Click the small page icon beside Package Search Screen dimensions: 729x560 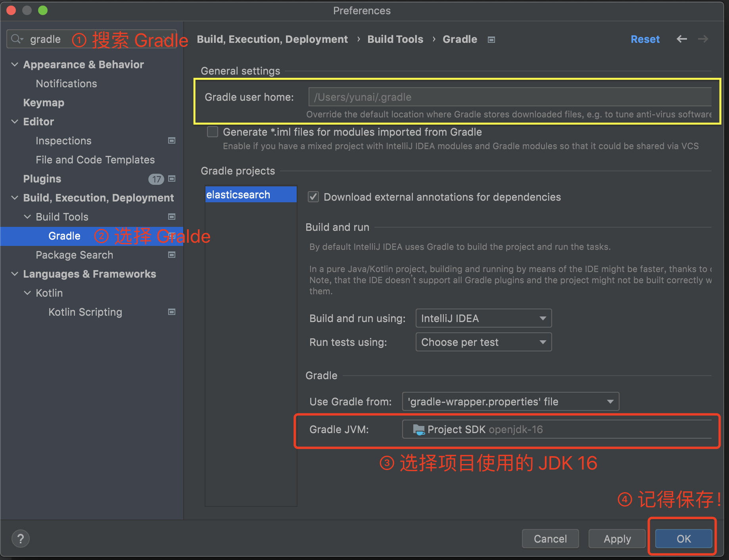click(x=172, y=255)
